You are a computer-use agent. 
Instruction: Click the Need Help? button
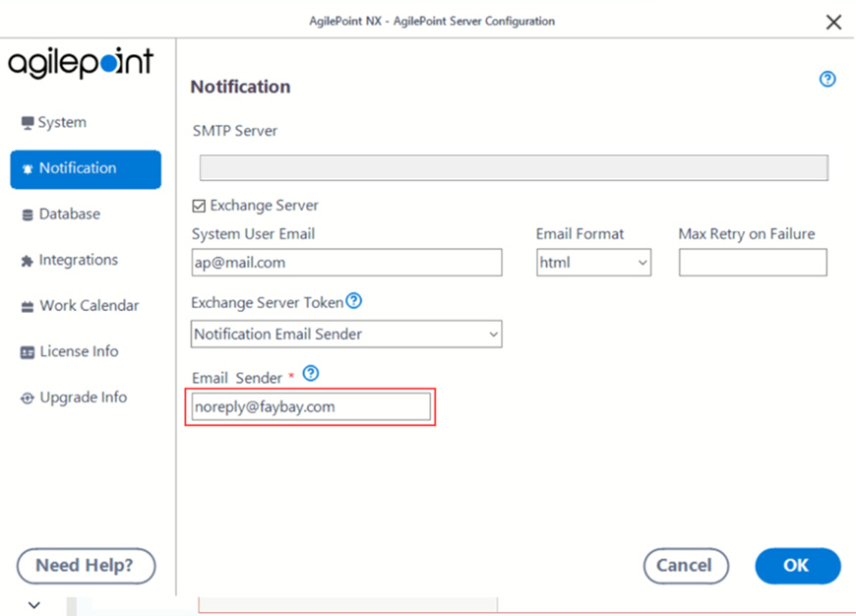(87, 566)
